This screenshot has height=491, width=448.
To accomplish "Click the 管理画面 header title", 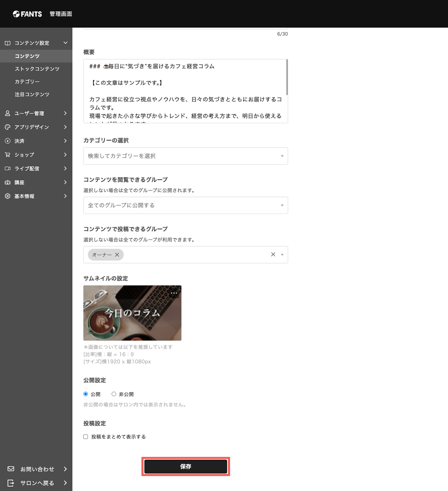I will click(x=61, y=14).
